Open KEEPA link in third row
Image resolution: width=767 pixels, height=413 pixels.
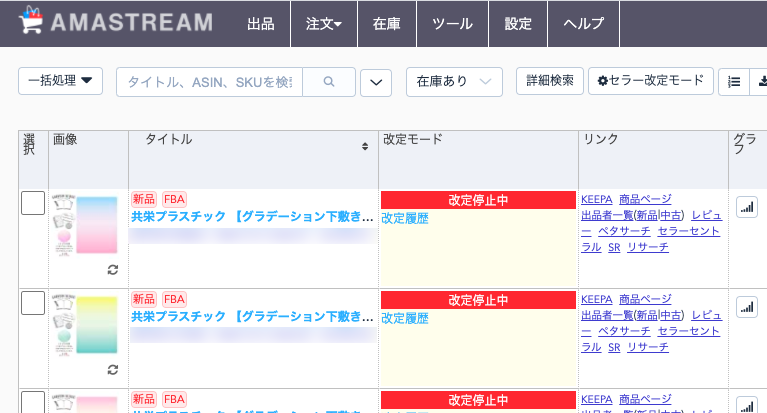[x=597, y=399]
